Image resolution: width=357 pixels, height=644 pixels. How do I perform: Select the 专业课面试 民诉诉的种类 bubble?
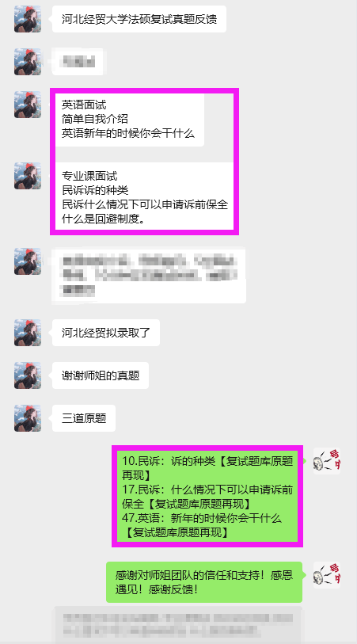[143, 196]
